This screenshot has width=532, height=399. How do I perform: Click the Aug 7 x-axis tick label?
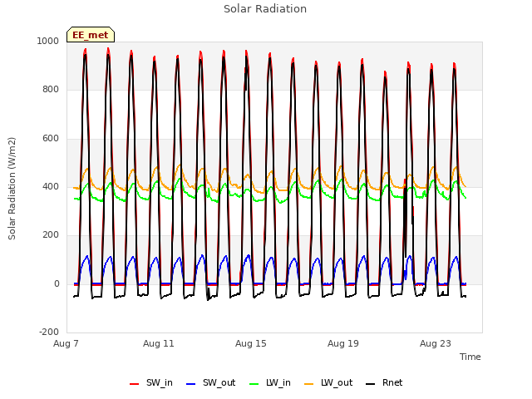tap(66, 343)
